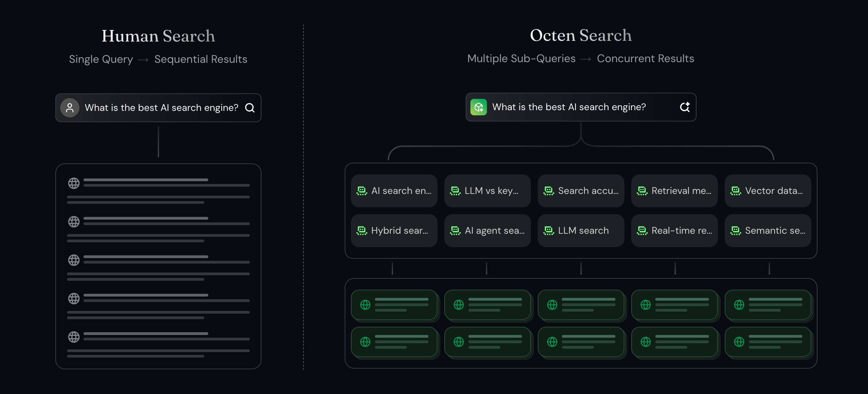Choose the 'LLM search' sub-query chip
The image size is (868, 394).
pos(581,231)
